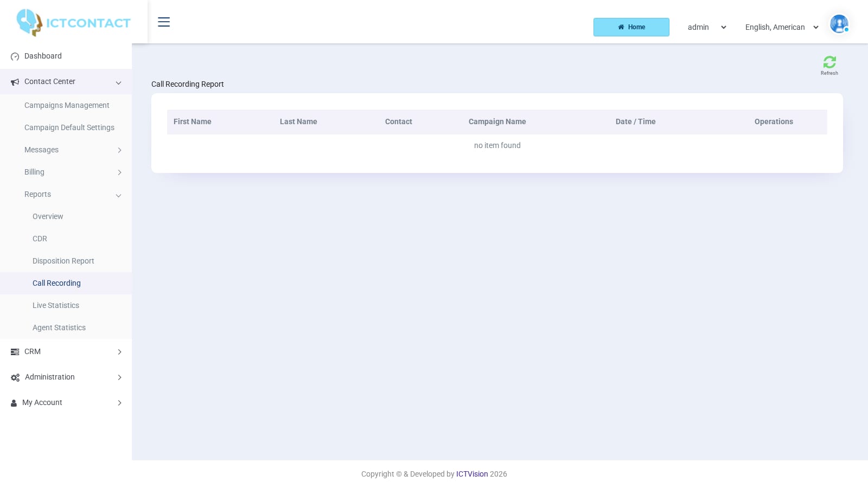Click the Contact column header
This screenshot has width=868, height=488.
(399, 121)
